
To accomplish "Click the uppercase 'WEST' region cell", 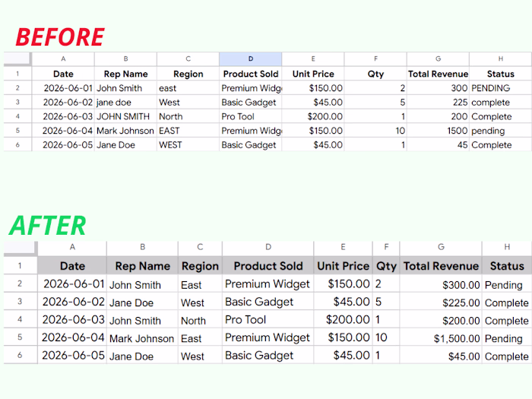I will [188, 145].
